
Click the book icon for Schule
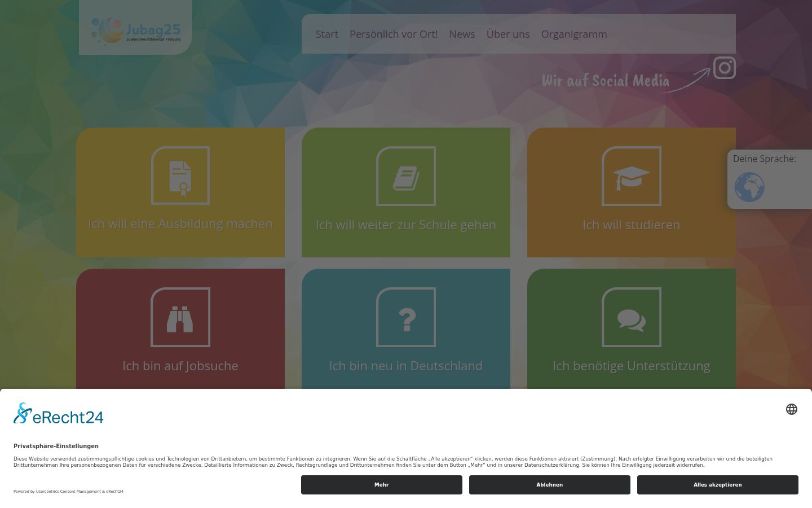coord(406,176)
